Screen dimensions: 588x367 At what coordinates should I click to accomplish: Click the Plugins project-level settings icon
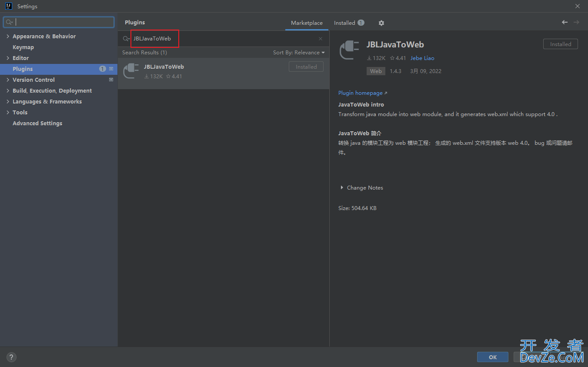111,69
